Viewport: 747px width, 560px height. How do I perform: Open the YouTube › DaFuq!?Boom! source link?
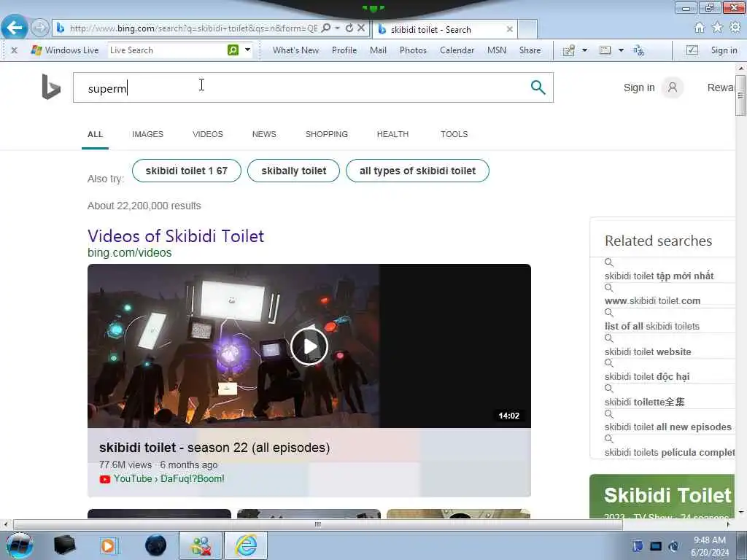tap(169, 478)
